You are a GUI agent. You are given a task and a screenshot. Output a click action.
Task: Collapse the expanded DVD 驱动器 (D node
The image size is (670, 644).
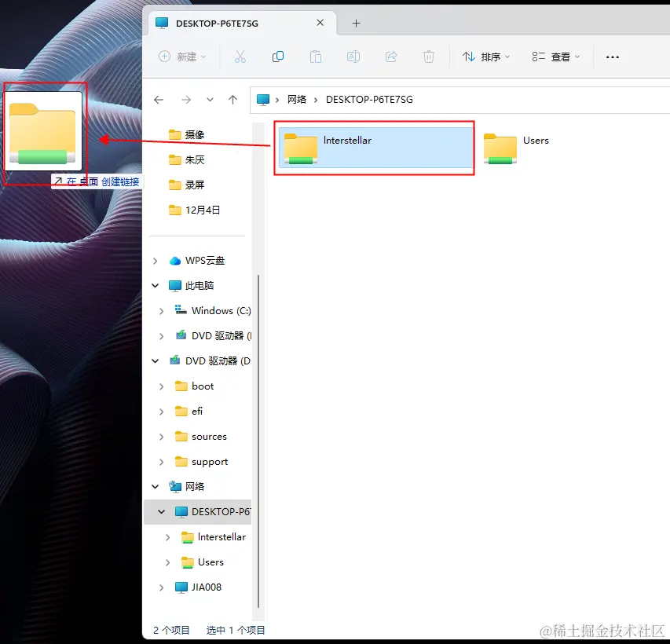[x=155, y=361]
